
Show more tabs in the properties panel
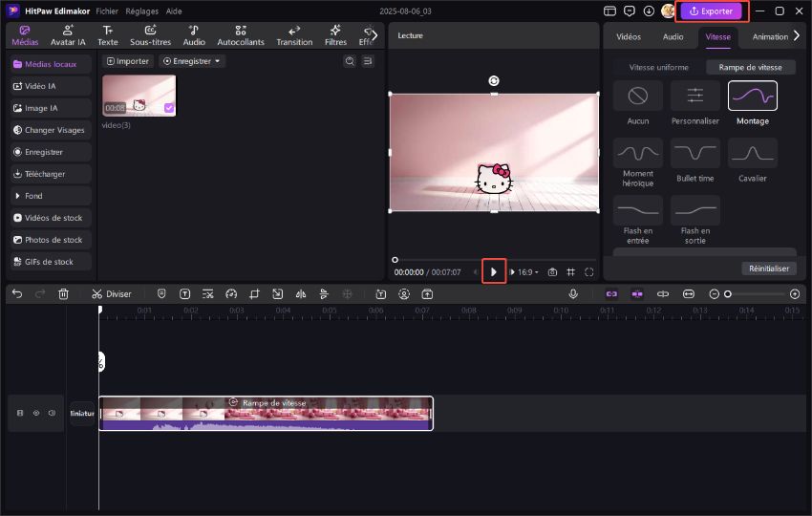coord(797,35)
